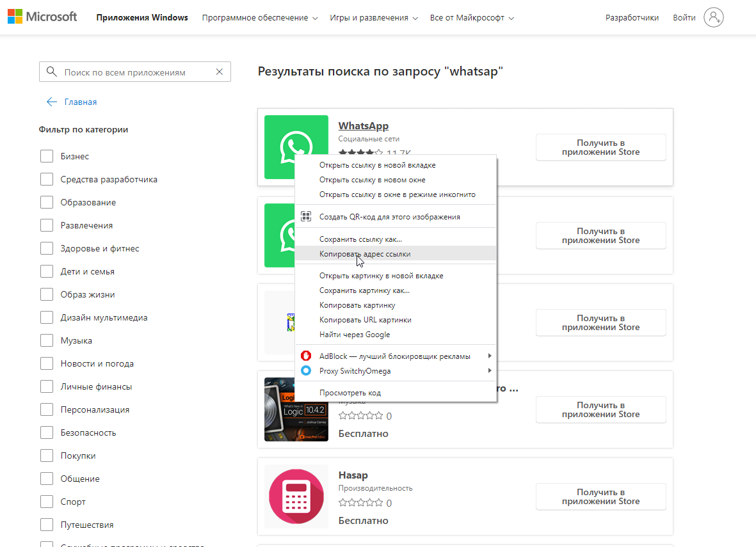
Task: Clear the search box with the X icon
Action: pyautogui.click(x=220, y=72)
